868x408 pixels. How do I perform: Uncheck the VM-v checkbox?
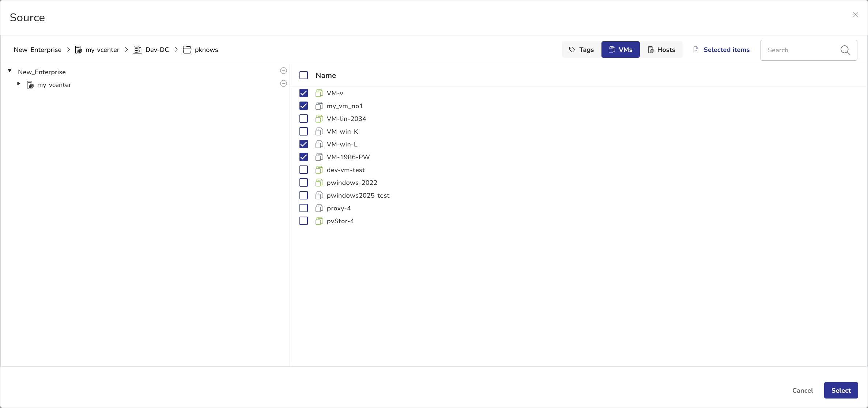(x=303, y=93)
